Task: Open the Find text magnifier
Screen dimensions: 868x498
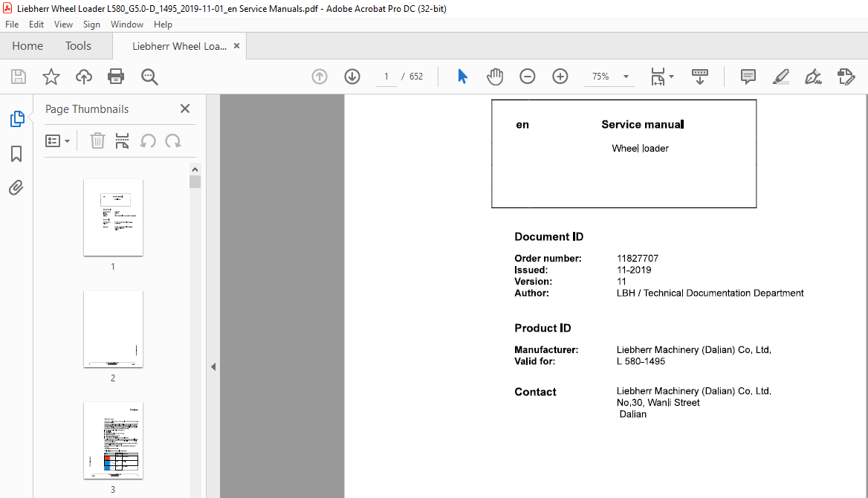Action: click(x=149, y=77)
